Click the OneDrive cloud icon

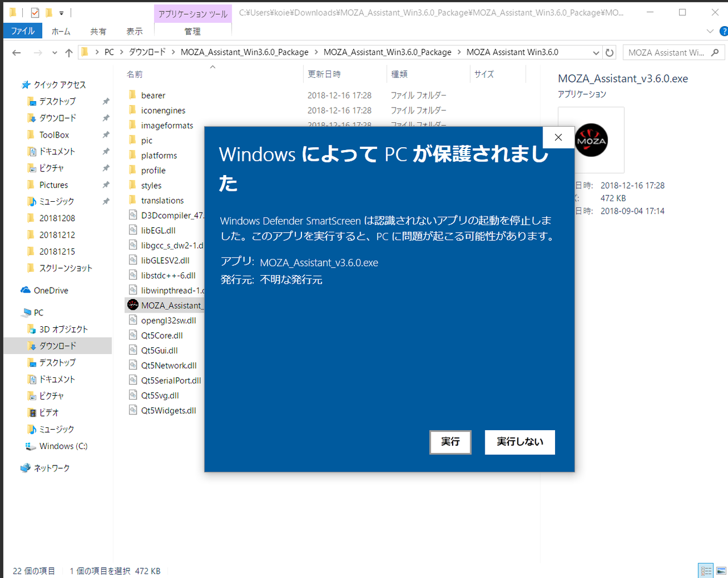(x=26, y=290)
